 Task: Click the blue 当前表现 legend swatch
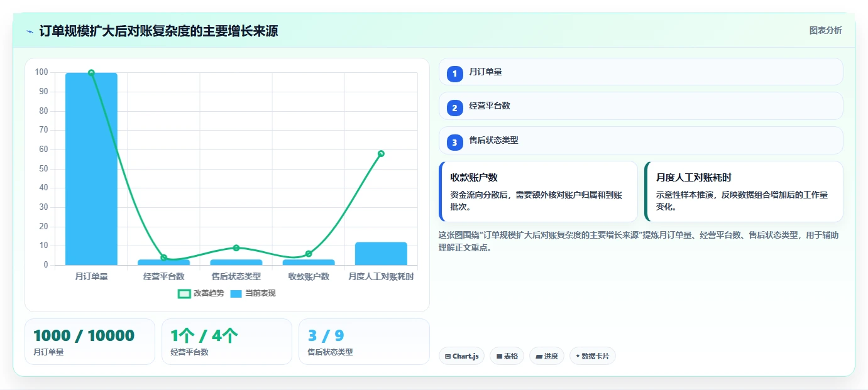click(x=236, y=293)
